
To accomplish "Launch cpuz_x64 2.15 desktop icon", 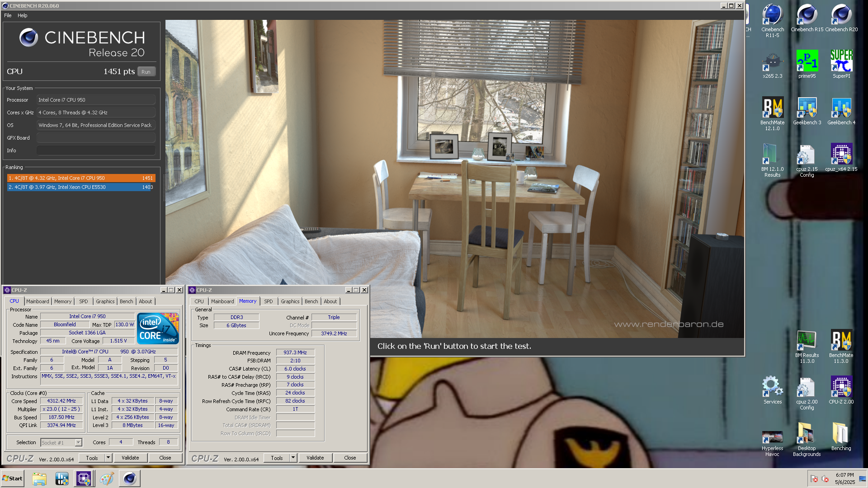I will [x=841, y=158].
